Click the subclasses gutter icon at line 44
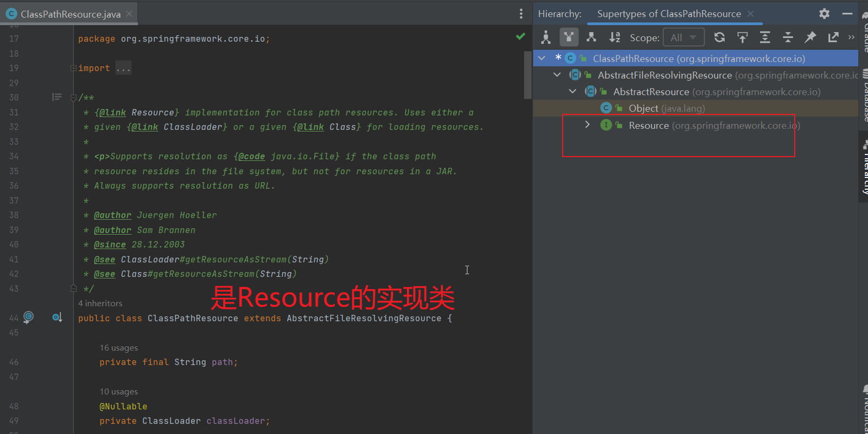 57,317
